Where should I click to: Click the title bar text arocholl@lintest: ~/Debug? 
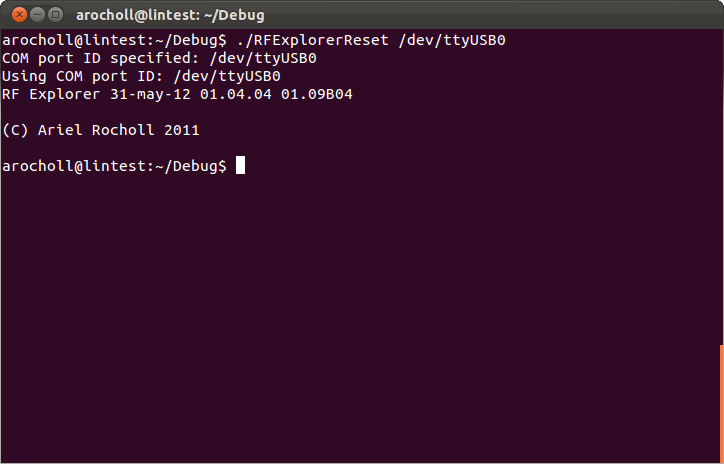170,15
